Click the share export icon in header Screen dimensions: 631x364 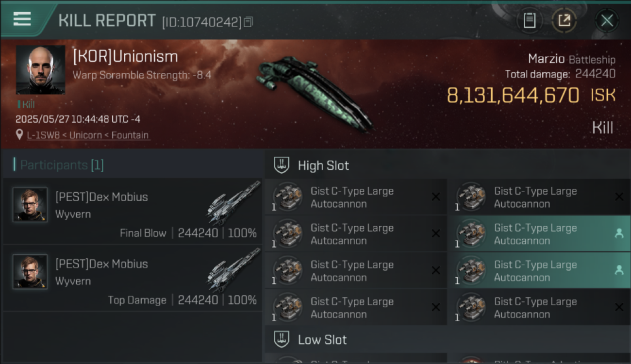(x=564, y=20)
